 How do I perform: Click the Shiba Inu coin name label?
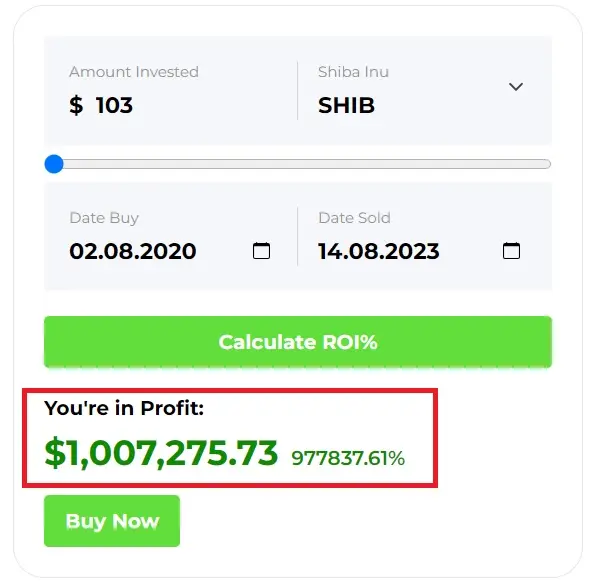pos(353,72)
